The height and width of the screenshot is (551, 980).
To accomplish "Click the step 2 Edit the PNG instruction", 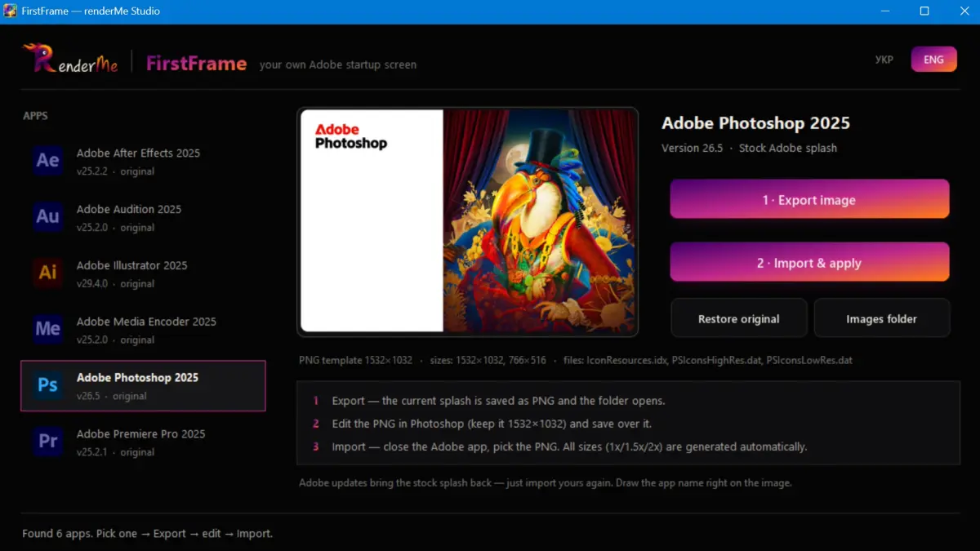I will (x=492, y=424).
